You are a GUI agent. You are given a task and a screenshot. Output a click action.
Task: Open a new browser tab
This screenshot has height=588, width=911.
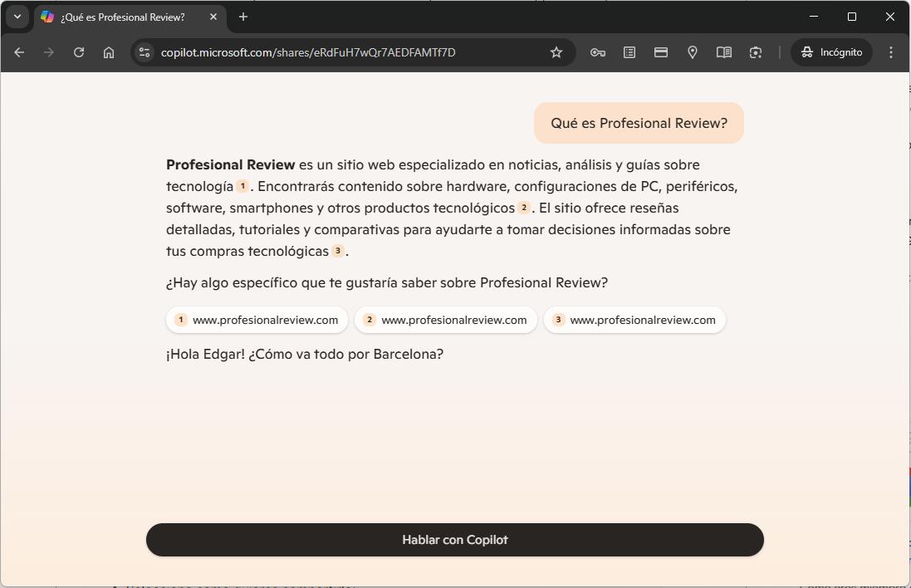pos(243,17)
